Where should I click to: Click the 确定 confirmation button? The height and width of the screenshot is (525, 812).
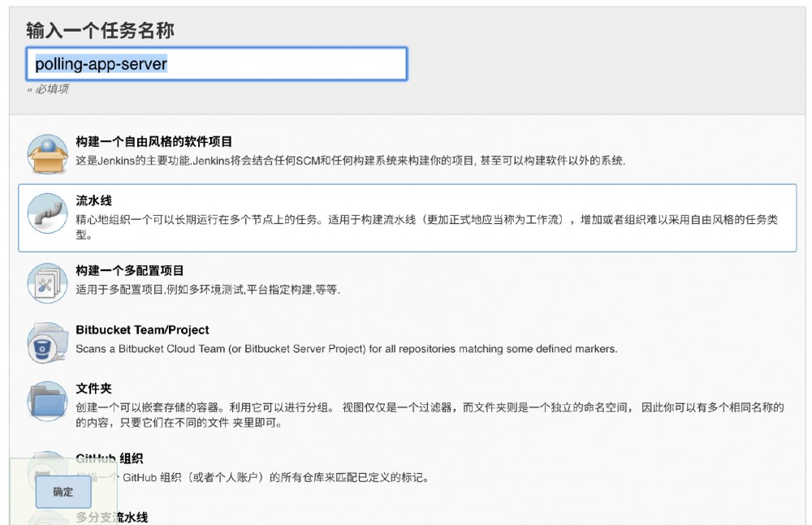click(x=63, y=492)
